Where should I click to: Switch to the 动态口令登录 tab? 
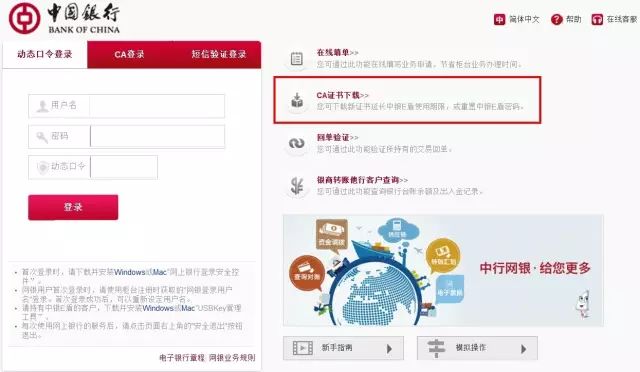(x=44, y=54)
